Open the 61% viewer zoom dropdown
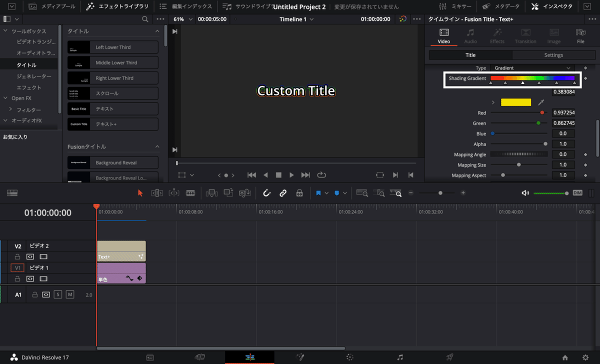Viewport: 600px width, 364px height. coord(182,19)
